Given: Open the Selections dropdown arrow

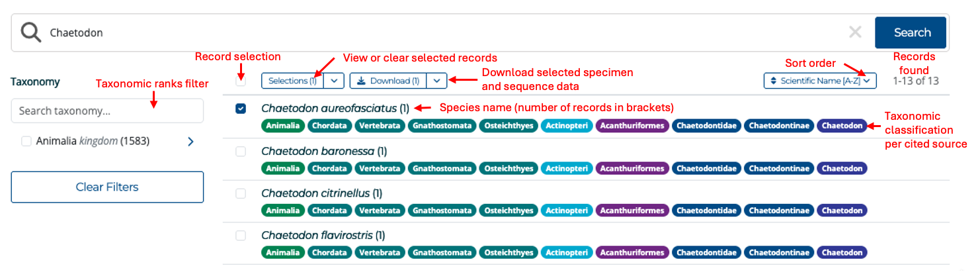Looking at the screenshot, I should (334, 81).
